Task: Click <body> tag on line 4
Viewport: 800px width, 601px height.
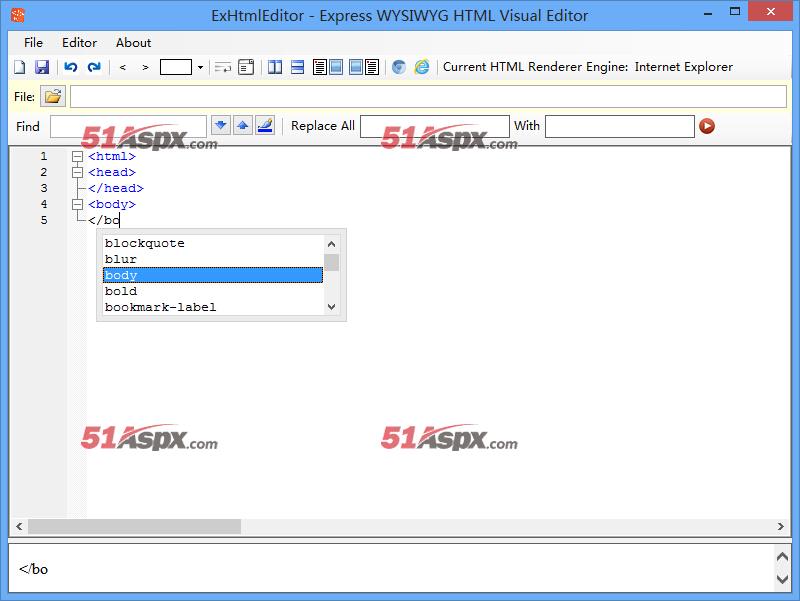Action: [112, 204]
